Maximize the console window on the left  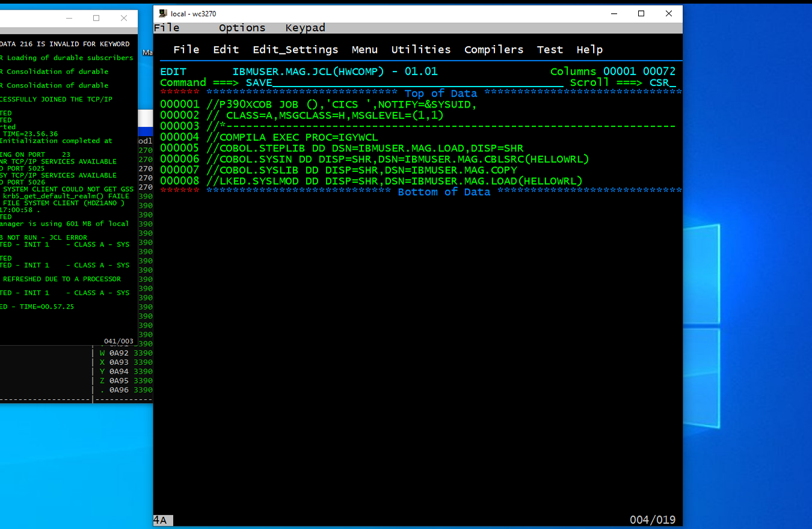96,18
